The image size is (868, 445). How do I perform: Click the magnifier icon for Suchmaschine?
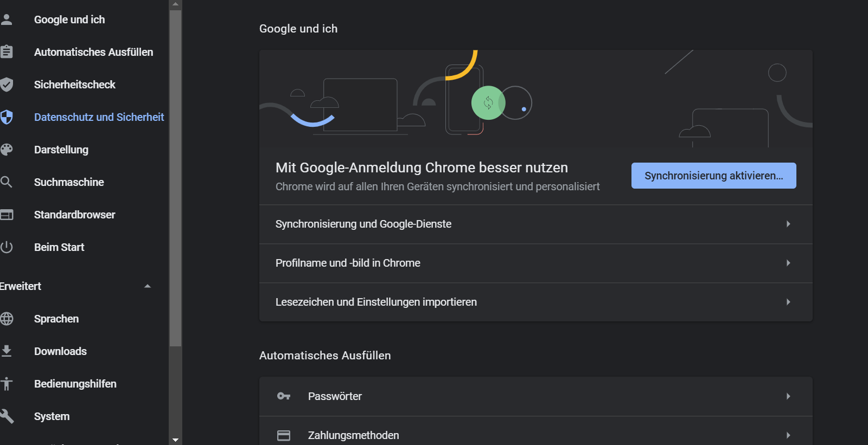(x=7, y=182)
